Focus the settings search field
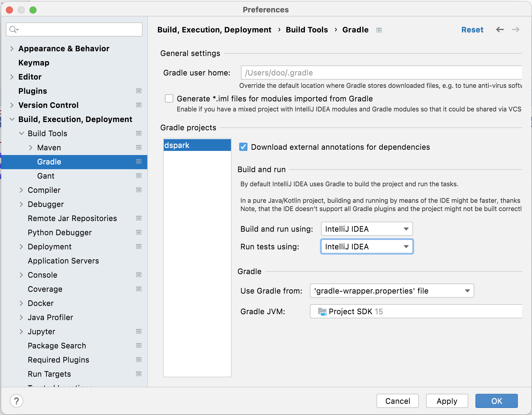Image resolution: width=532 pixels, height=415 pixels. (74, 29)
